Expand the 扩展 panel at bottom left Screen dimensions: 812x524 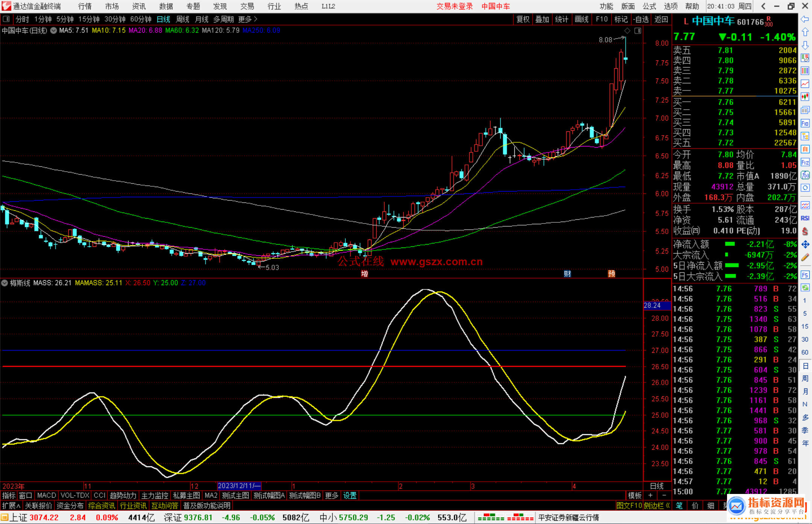point(11,506)
